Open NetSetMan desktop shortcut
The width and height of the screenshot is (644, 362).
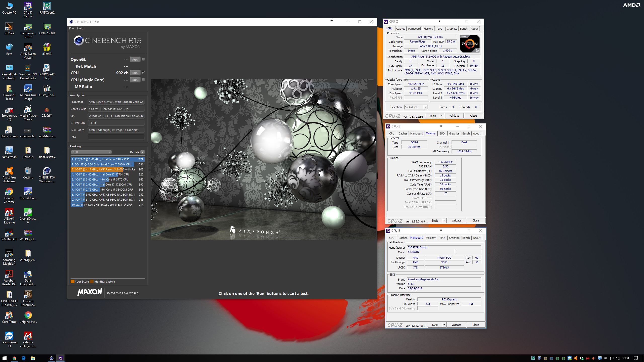(9, 152)
